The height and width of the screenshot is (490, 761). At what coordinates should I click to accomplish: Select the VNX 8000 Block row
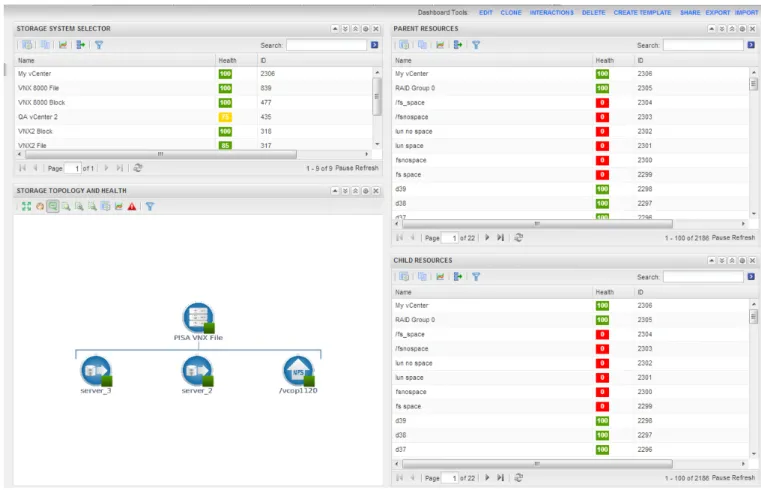(194, 103)
